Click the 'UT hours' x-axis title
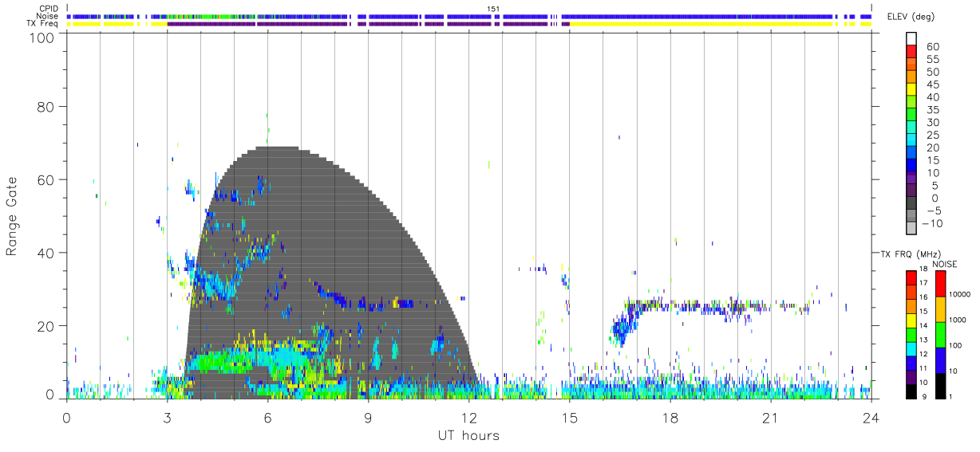The image size is (980, 452). coord(468,435)
